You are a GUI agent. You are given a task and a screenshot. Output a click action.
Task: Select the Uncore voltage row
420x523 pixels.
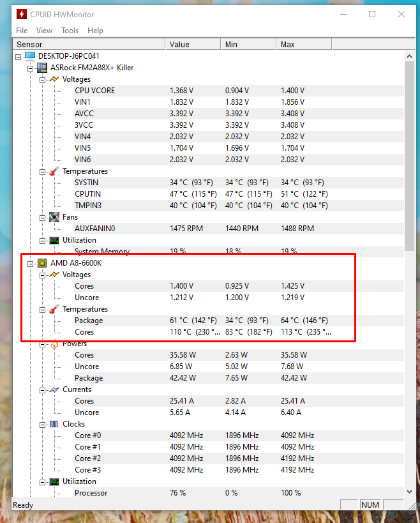pos(239,298)
